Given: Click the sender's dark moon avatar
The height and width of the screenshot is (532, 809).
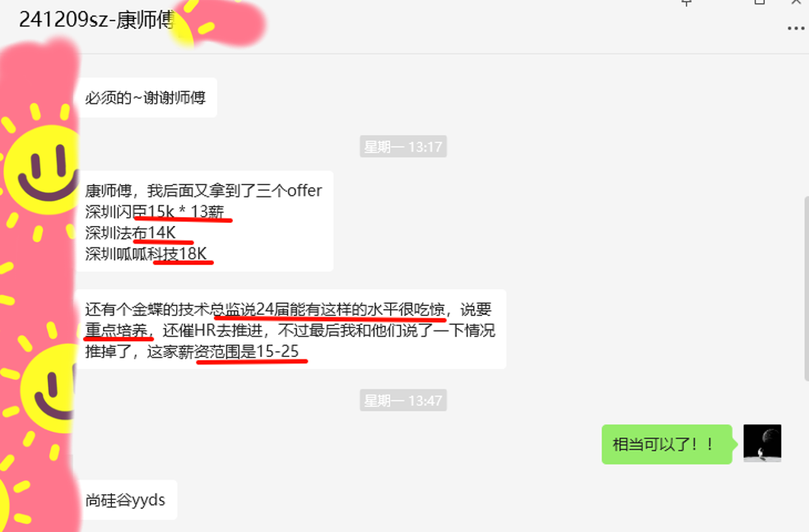Looking at the screenshot, I should coord(762,443).
